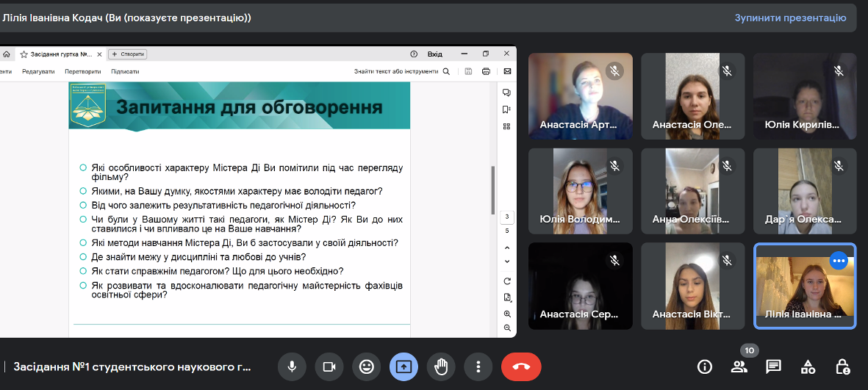Rotate the page with rotate icon
This screenshot has width=868, height=390.
pos(507,281)
